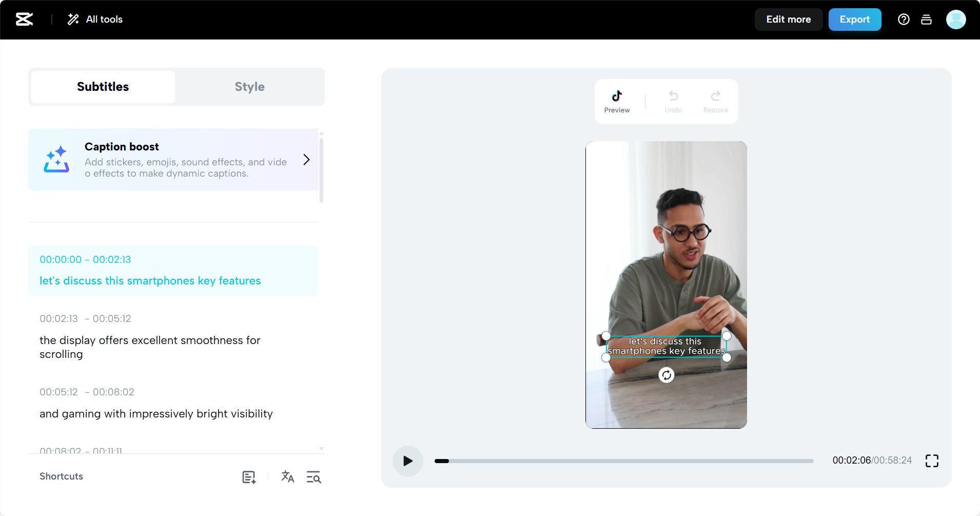Click the auto-generate subtitles icon
The image size is (980, 516).
[248, 476]
